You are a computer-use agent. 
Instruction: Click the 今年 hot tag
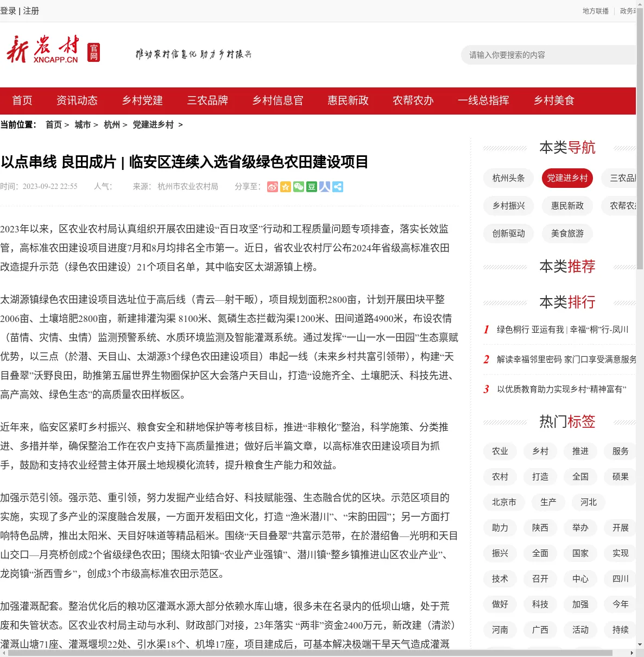(x=621, y=604)
